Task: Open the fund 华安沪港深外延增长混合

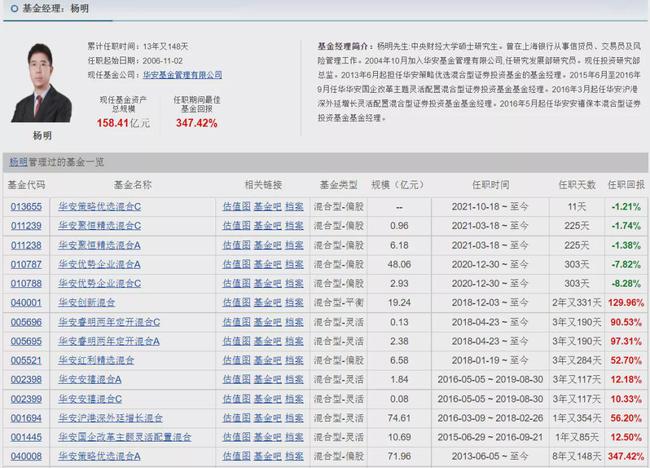Action: click(x=110, y=418)
